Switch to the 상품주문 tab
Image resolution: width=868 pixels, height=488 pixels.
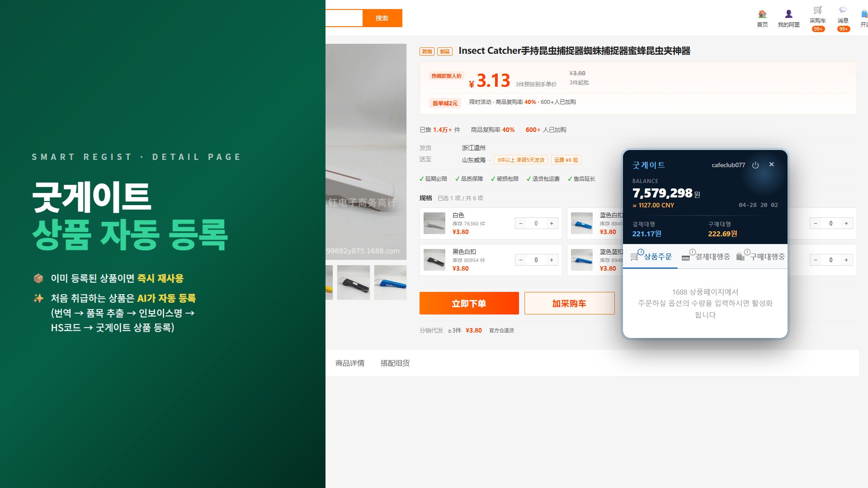[651, 257]
